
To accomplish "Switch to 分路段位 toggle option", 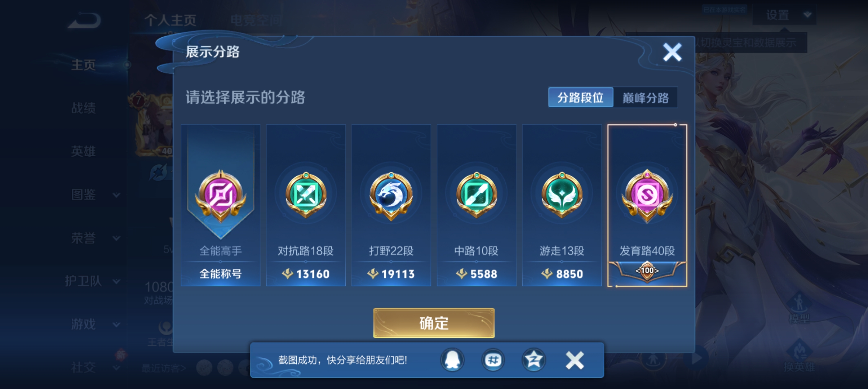I will pyautogui.click(x=581, y=98).
